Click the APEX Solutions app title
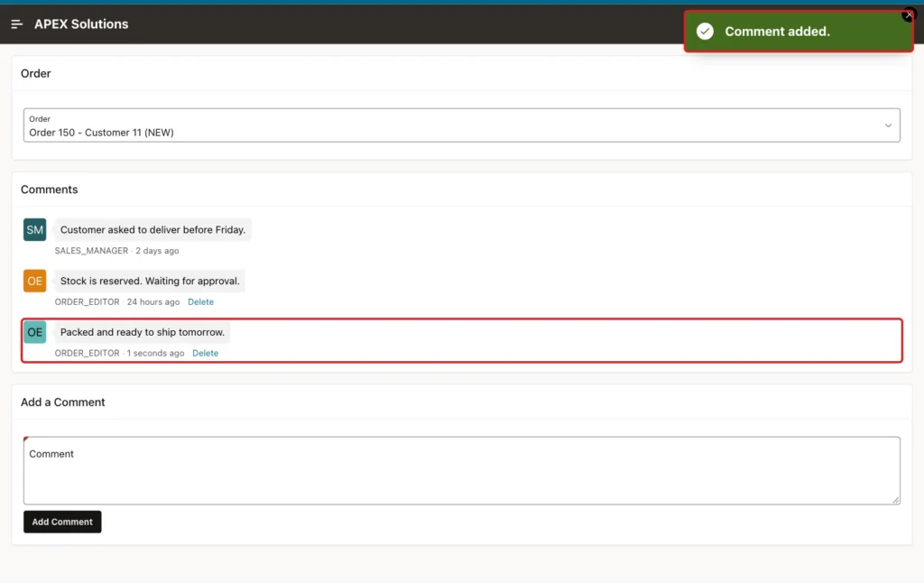The width and height of the screenshot is (924, 583). (81, 24)
